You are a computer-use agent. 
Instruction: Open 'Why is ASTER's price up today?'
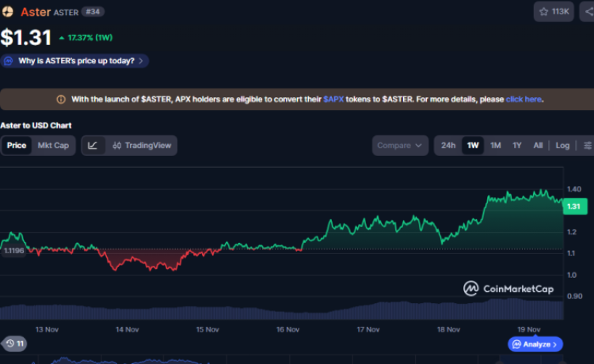[x=74, y=61]
